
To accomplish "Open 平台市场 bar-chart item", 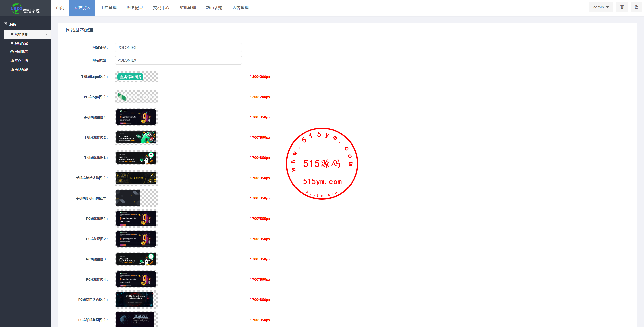I will pos(21,61).
